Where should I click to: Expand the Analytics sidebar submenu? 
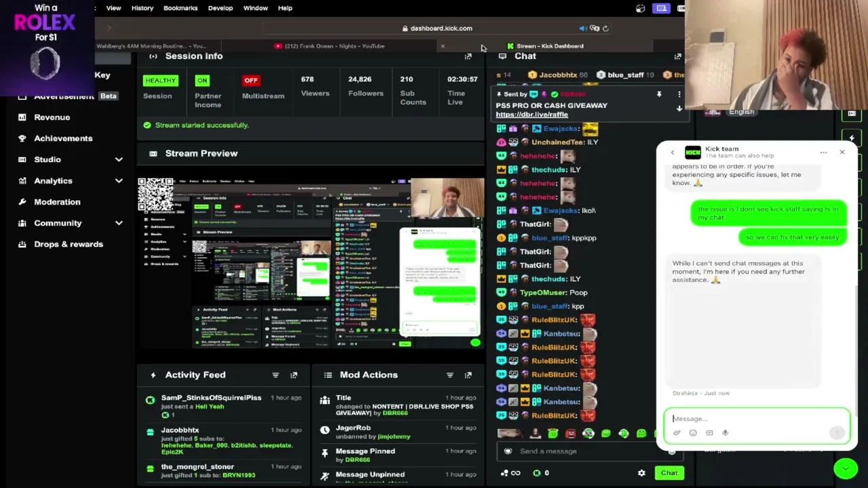pos(119,181)
